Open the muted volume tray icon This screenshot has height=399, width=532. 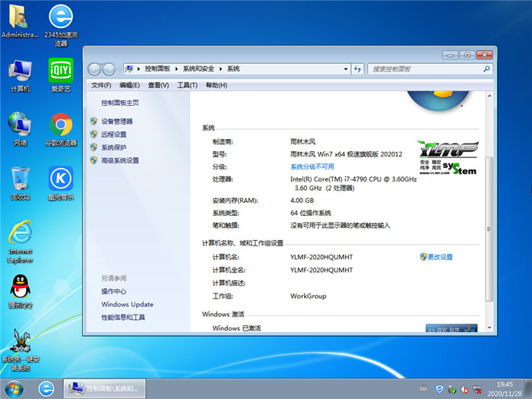(x=464, y=389)
